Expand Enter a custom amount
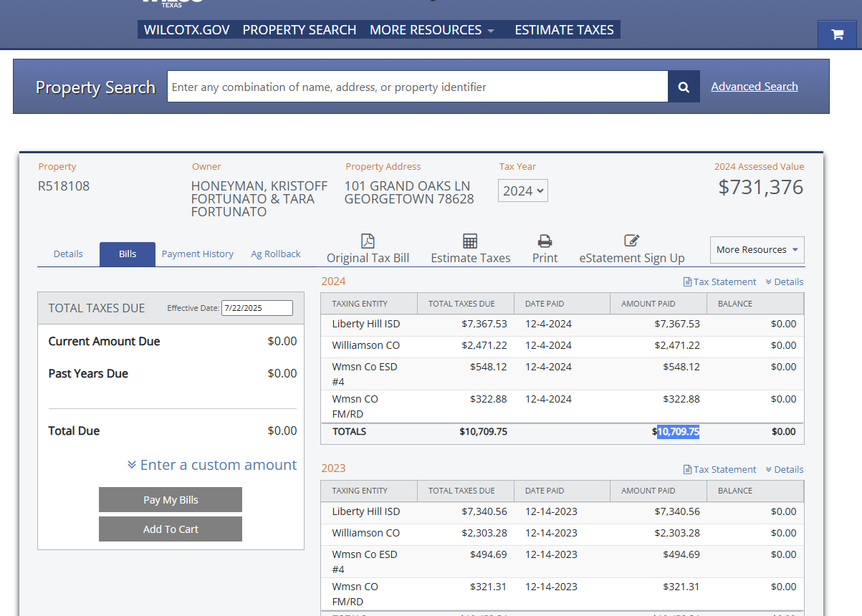 tap(212, 465)
